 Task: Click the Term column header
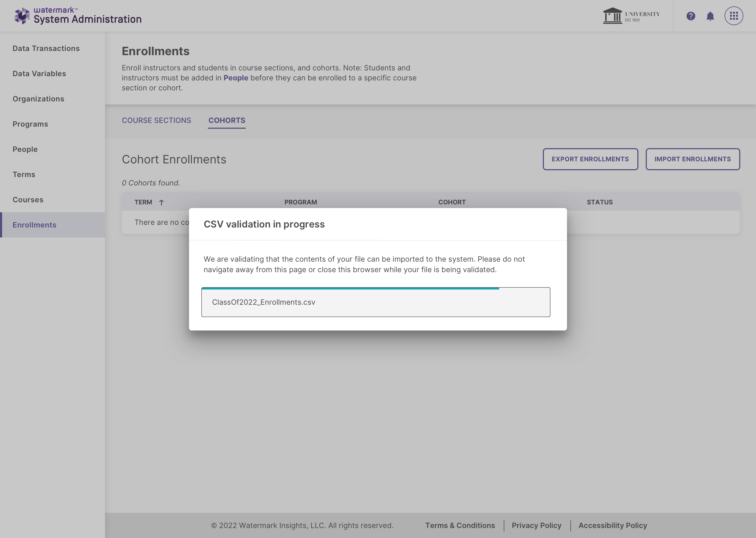[143, 202]
